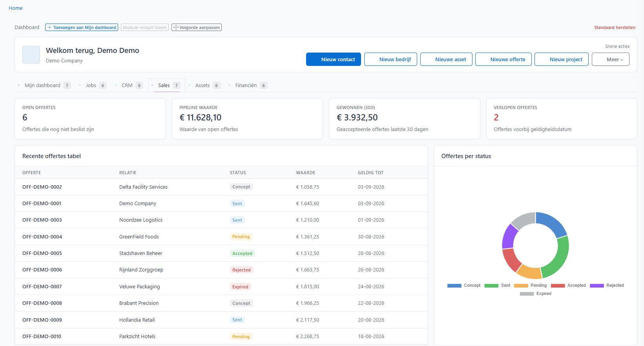The width and height of the screenshot is (644, 346).
Task: Click the Verlopen offertes card
Action: click(x=562, y=118)
